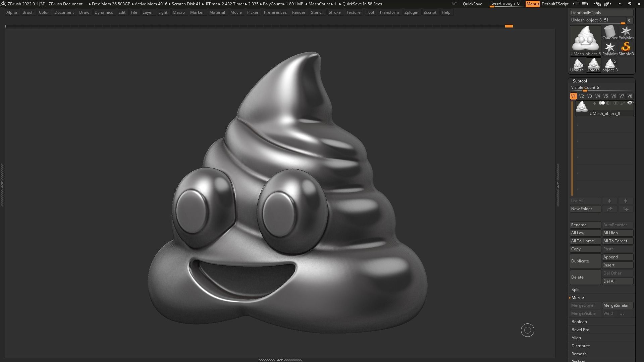644x362 pixels.
Task: Select the object_3 tool with badge 5
Action: pyautogui.click(x=610, y=65)
